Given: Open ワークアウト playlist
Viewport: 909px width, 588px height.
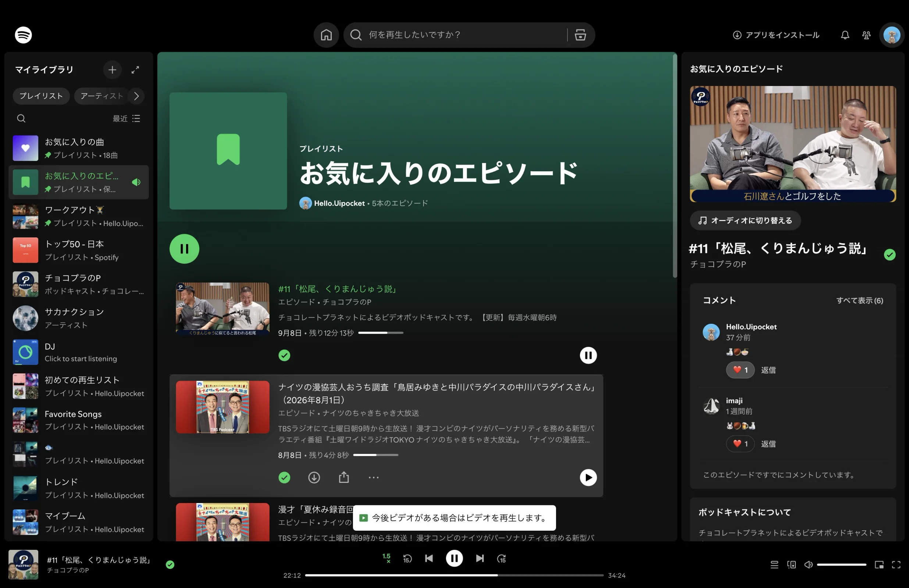Looking at the screenshot, I should [x=78, y=216].
